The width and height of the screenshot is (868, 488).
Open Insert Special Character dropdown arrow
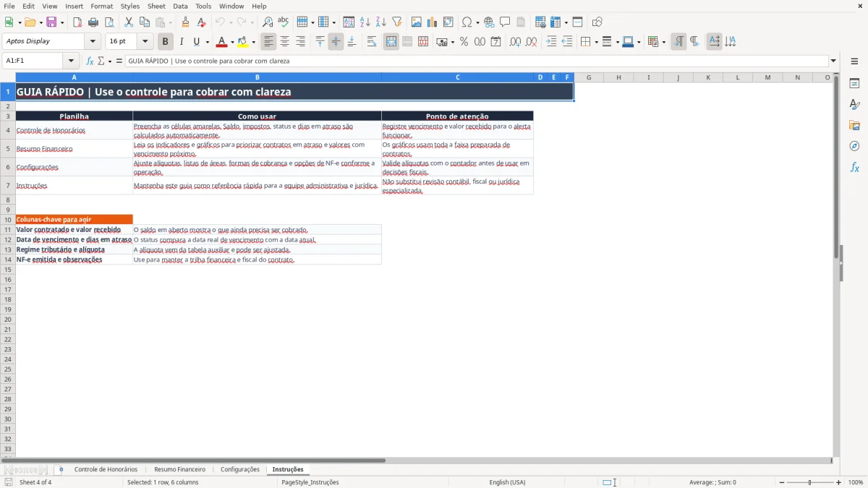[x=477, y=22]
